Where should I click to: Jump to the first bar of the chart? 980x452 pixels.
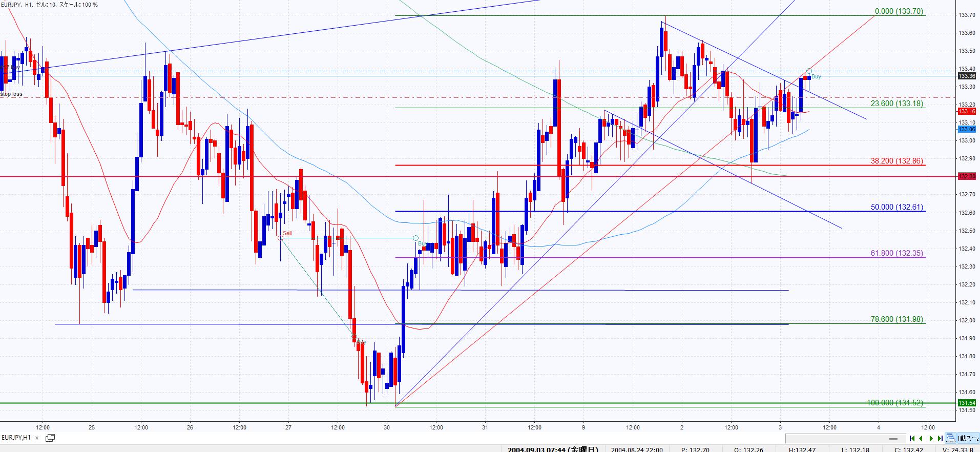912,438
